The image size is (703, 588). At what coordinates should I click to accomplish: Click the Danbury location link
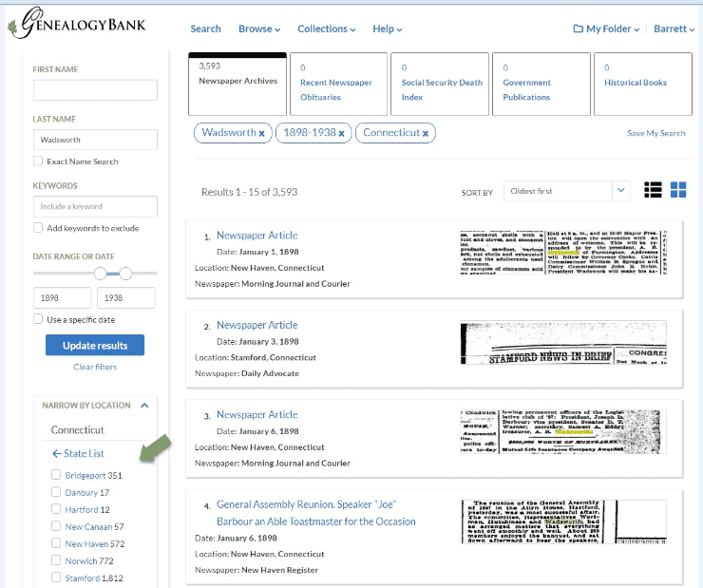pos(81,493)
